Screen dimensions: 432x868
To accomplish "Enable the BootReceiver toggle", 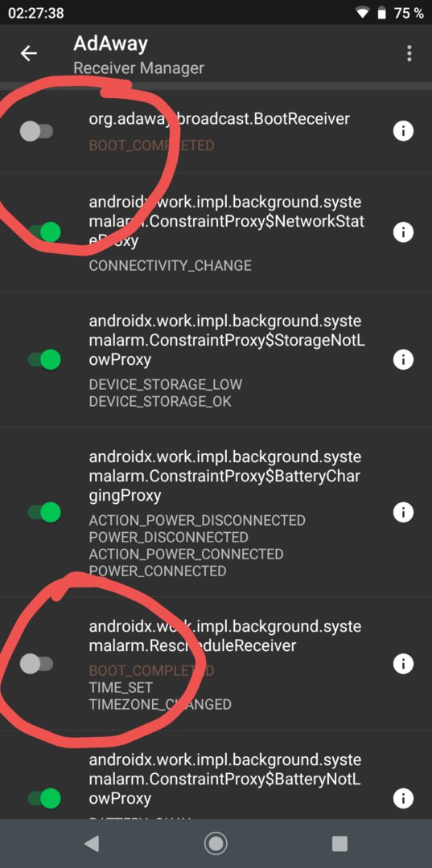I will click(36, 131).
